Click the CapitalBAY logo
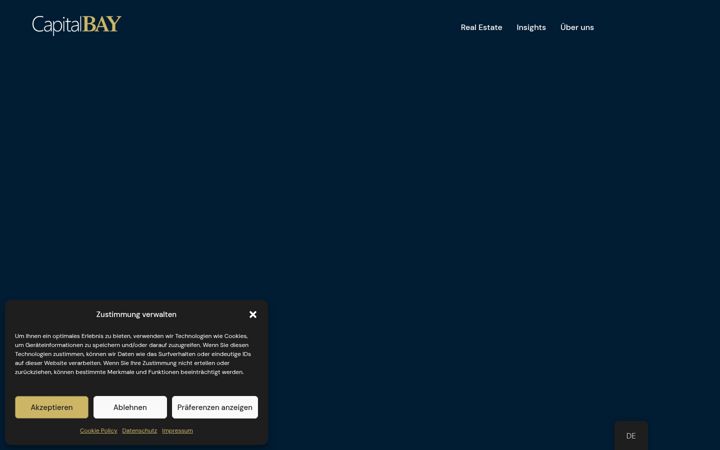This screenshot has width=720, height=450. pyautogui.click(x=77, y=25)
